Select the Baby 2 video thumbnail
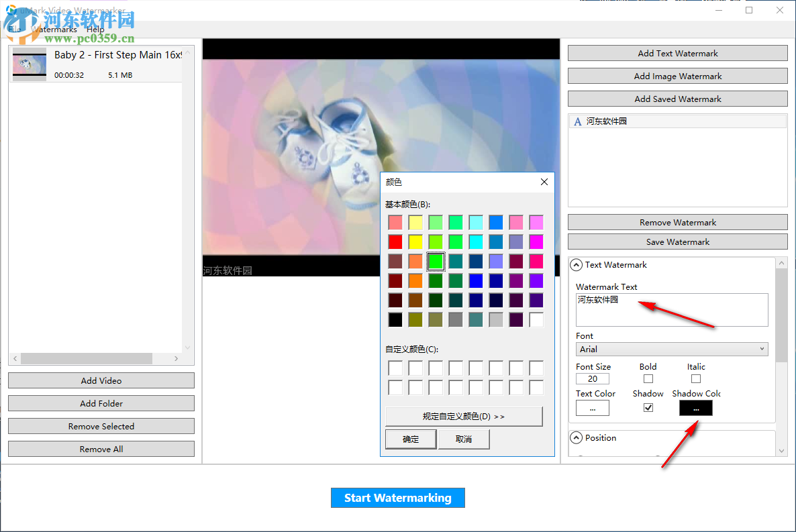Screen dimensions: 796x532 click(29, 64)
